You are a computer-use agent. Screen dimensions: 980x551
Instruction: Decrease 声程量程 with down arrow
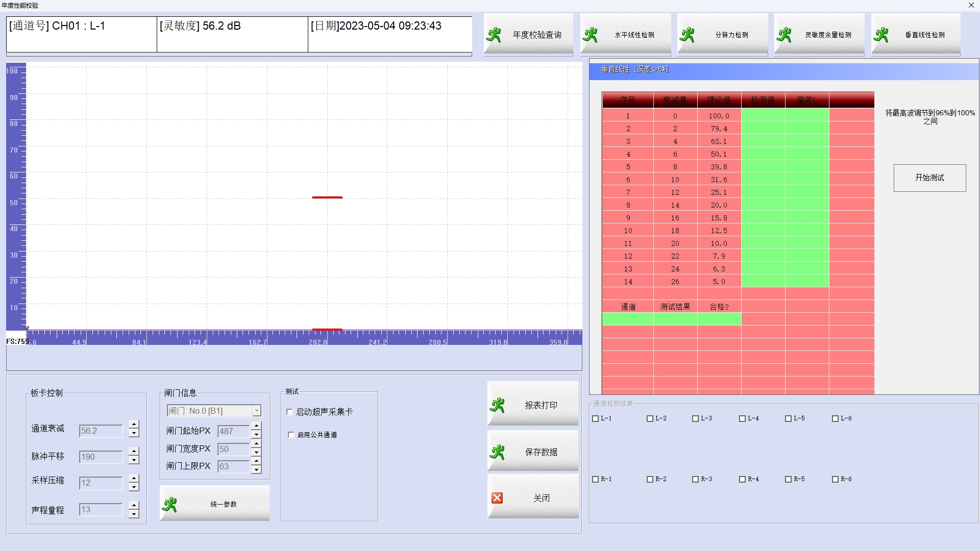(x=134, y=514)
